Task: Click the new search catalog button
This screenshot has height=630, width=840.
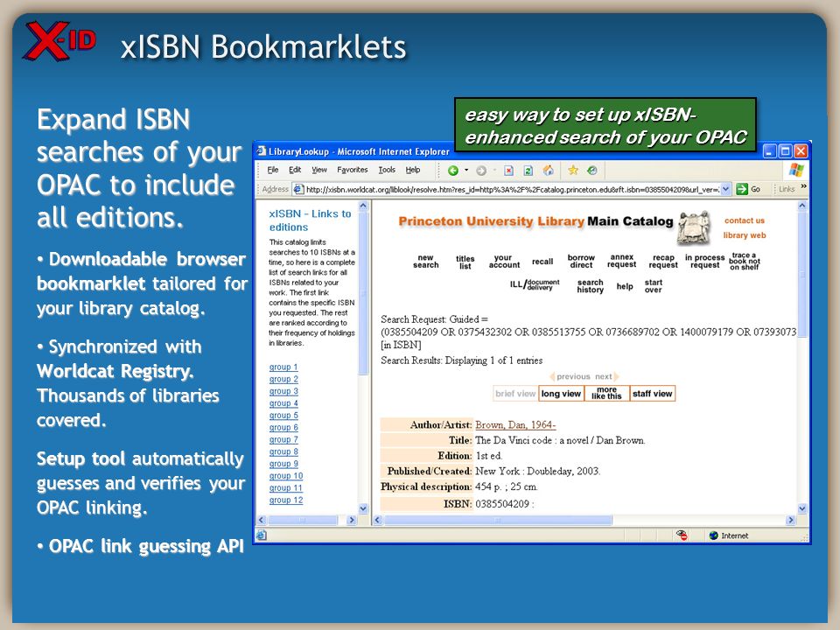Action: coord(426,262)
